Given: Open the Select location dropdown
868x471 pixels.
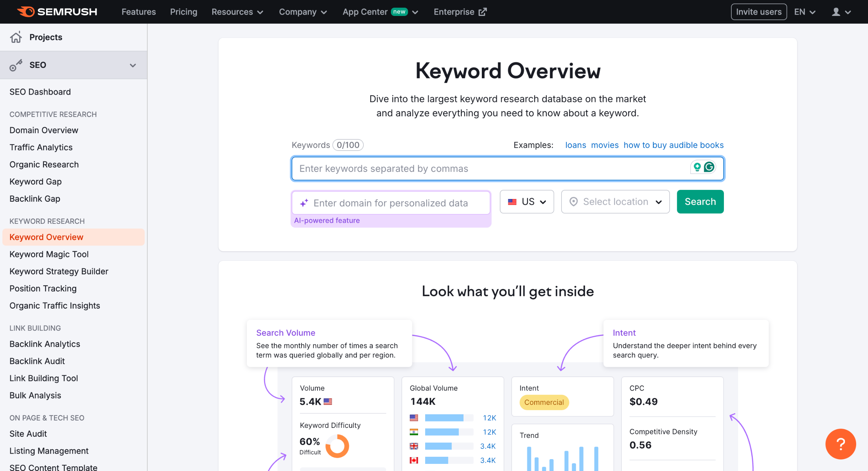Looking at the screenshot, I should pos(615,202).
